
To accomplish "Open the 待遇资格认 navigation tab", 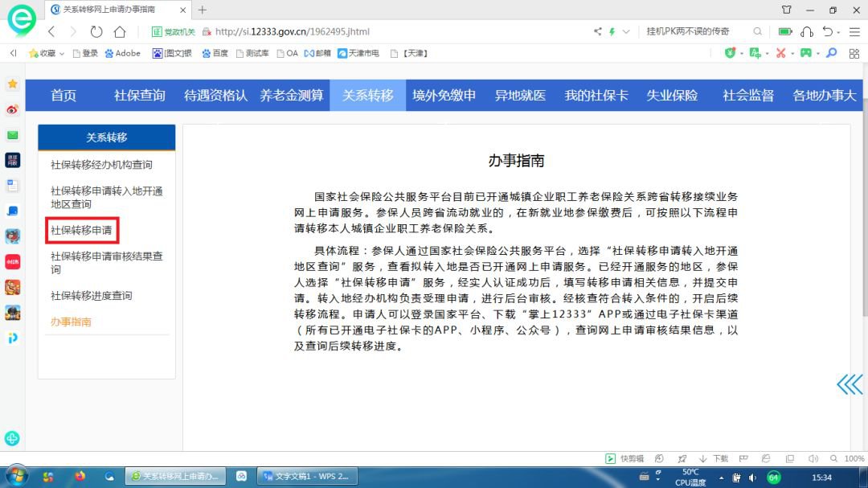I will point(215,96).
